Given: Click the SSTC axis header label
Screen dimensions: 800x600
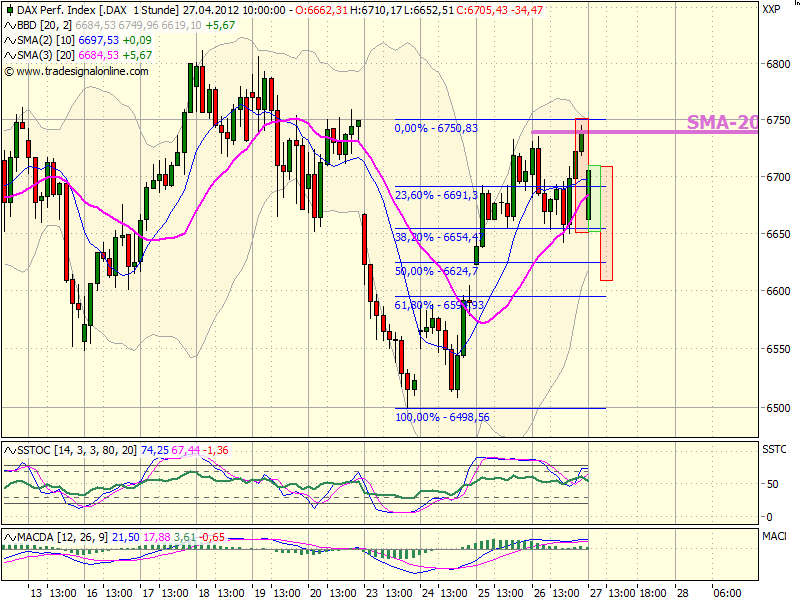Looking at the screenshot, I should [x=774, y=449].
